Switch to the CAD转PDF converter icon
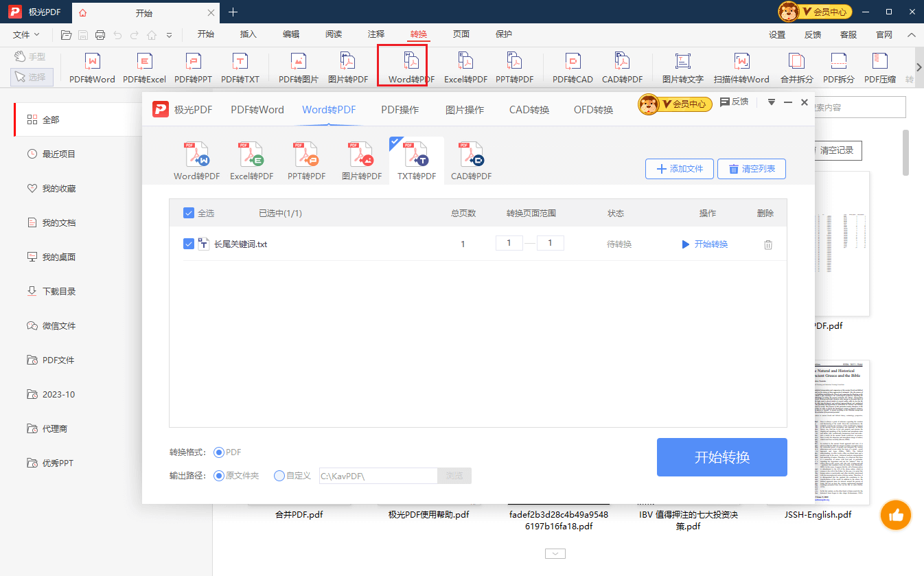924x576 pixels. pyautogui.click(x=470, y=159)
